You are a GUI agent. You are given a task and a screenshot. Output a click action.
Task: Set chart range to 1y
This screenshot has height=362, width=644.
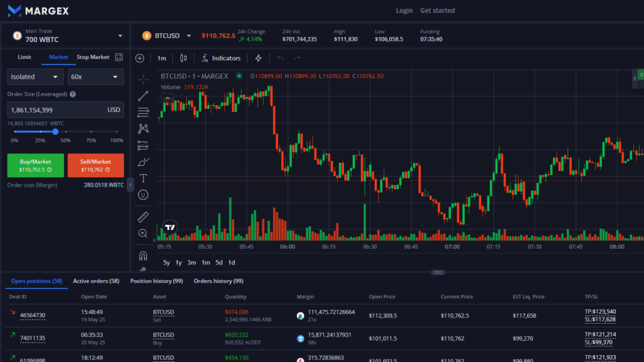click(179, 263)
